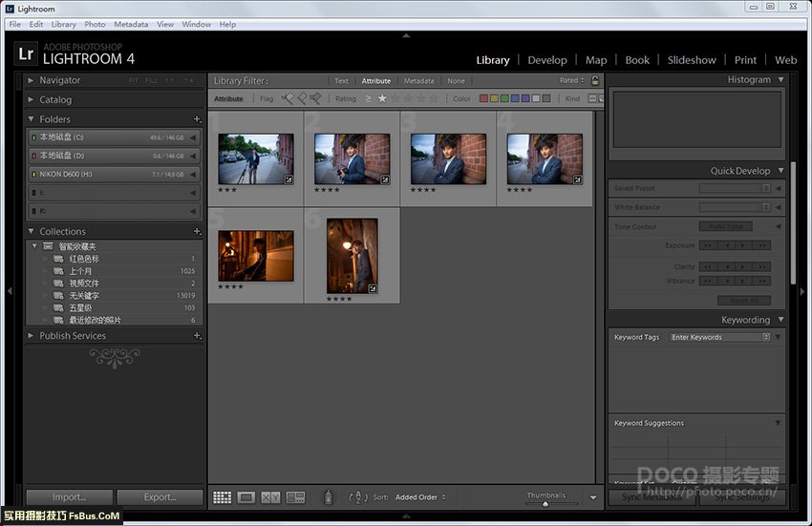Click the sort direction A-Z icon
This screenshot has width=812, height=526.
point(358,497)
